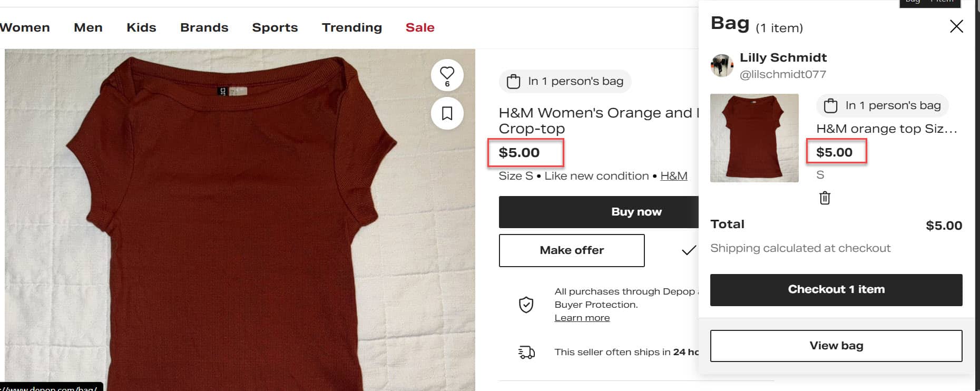Open the Kids menu
This screenshot has height=391, width=980.
pyautogui.click(x=141, y=27)
